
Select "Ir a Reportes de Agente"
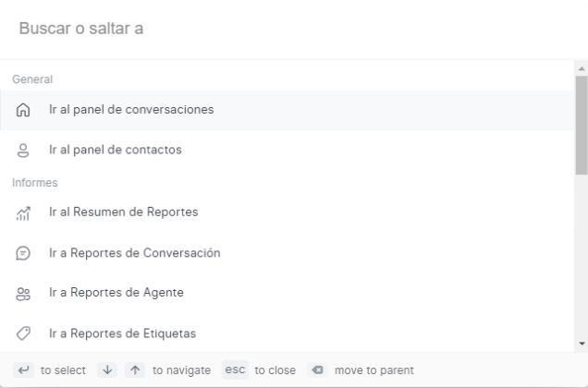116,293
